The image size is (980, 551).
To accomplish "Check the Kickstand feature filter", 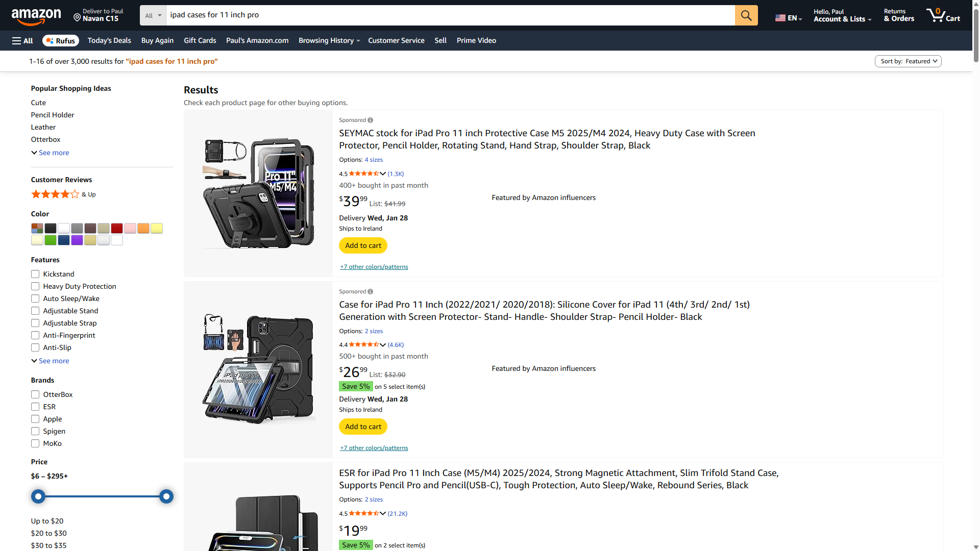I will click(35, 274).
